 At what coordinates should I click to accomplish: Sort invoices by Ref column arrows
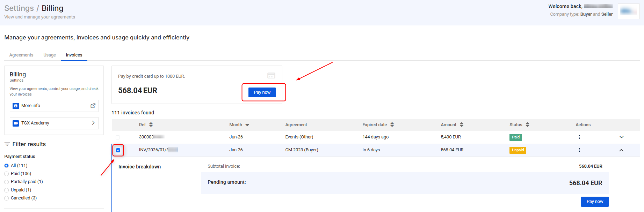coord(151,125)
